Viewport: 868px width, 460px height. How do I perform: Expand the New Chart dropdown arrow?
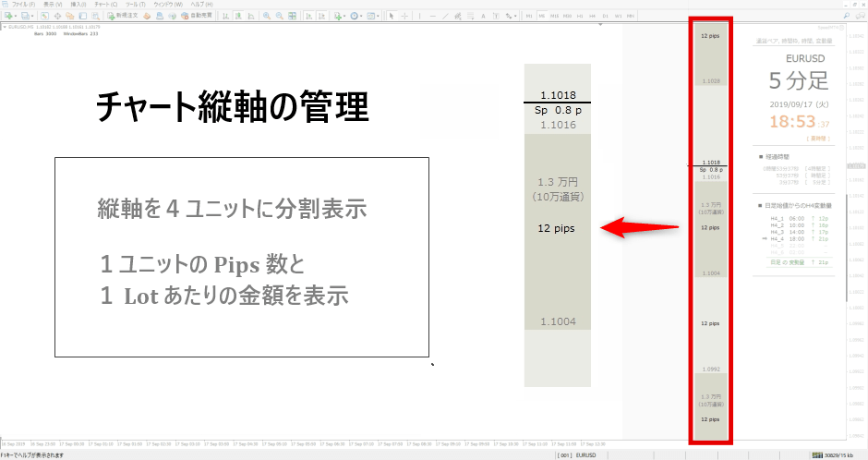coord(16,16)
